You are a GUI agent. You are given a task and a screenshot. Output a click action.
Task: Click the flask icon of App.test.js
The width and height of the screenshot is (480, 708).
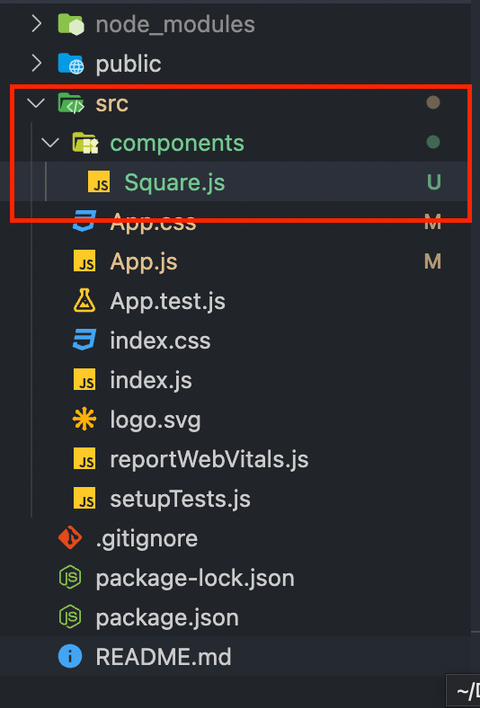(x=84, y=301)
